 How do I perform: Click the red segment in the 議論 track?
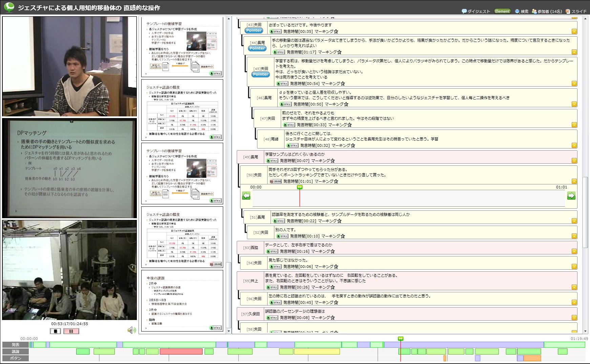181,351
